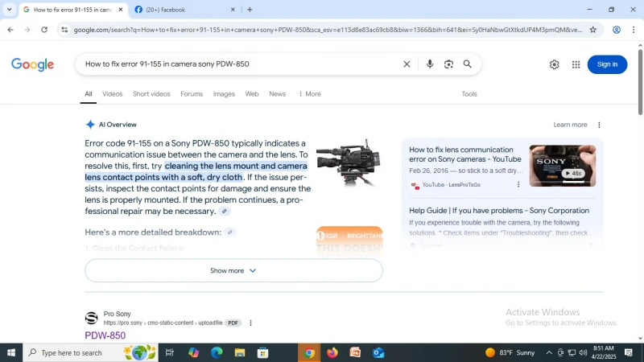Start voice search with microphone icon

(x=430, y=64)
